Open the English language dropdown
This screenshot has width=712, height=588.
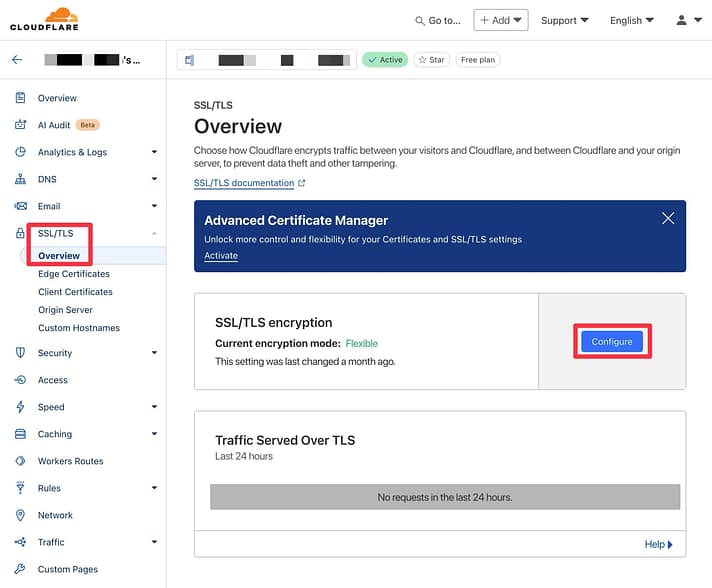point(632,20)
